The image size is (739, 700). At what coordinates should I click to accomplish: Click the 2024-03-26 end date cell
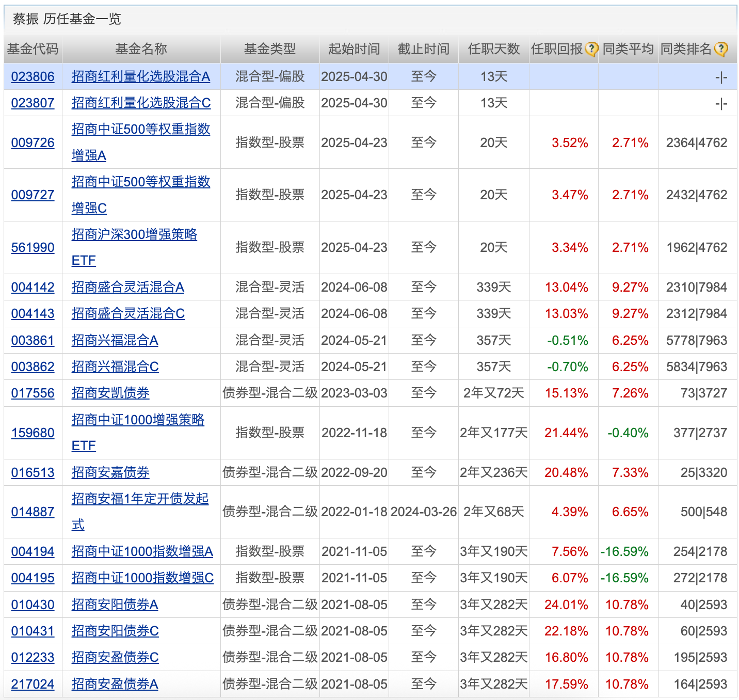(x=424, y=512)
